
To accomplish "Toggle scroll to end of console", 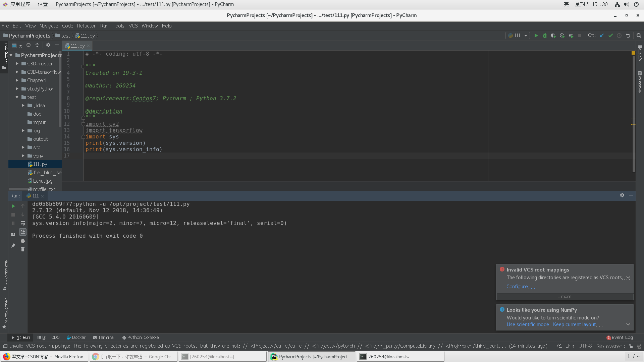I will (23, 232).
